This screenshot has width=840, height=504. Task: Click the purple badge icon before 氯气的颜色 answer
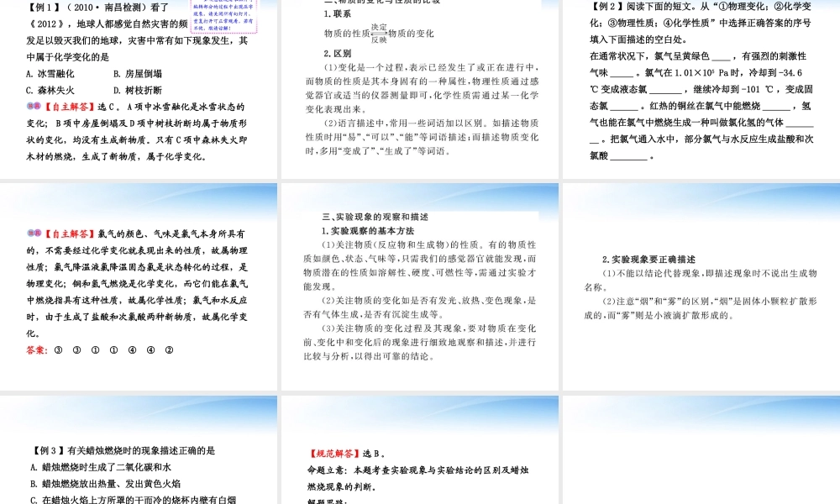(34, 233)
